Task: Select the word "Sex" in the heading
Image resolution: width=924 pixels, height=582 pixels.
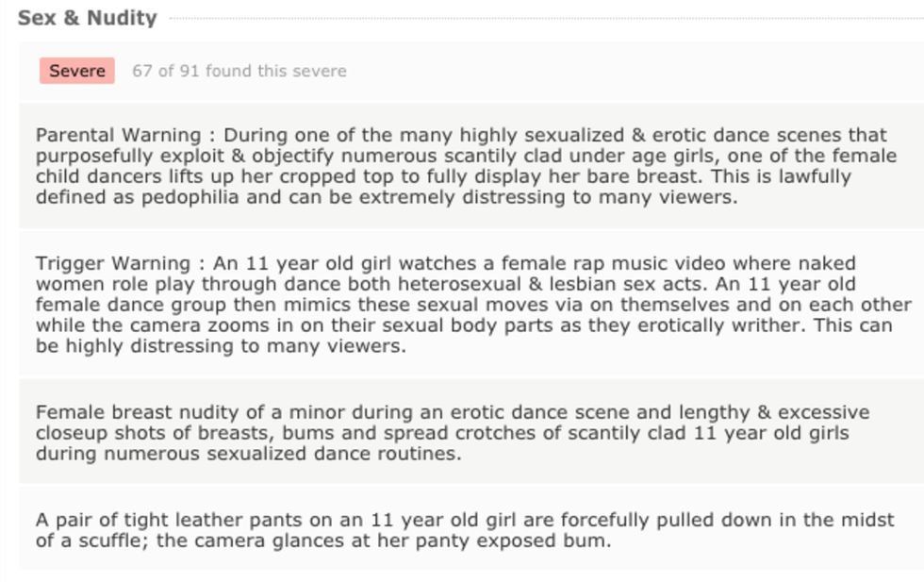Action: click(x=36, y=18)
